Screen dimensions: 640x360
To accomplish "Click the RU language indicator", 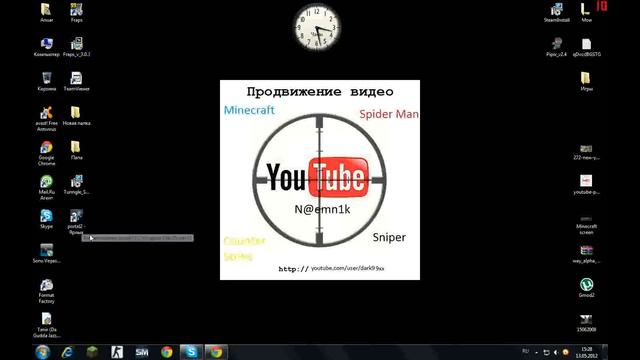I will click(525, 351).
